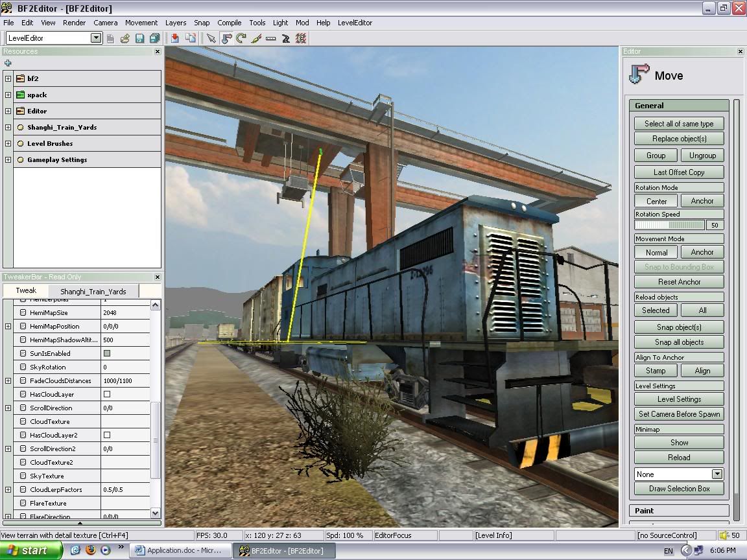Click the TweakerBar scroll down arrow
This screenshot has width=747, height=560.
tap(155, 513)
